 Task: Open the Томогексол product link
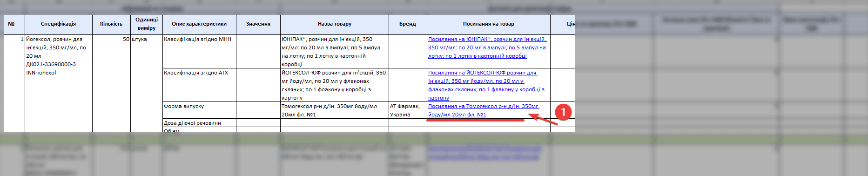pyautogui.click(x=483, y=110)
